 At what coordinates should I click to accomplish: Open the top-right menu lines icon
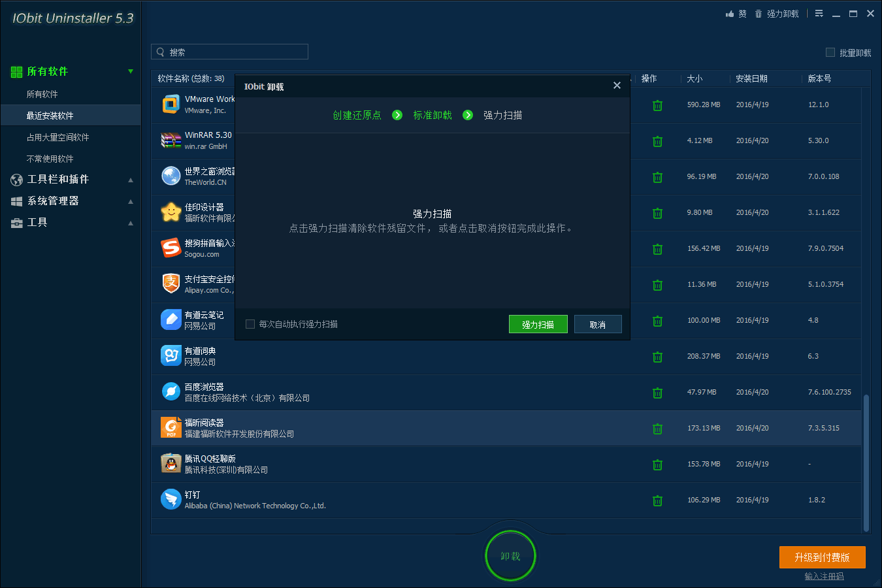point(819,14)
